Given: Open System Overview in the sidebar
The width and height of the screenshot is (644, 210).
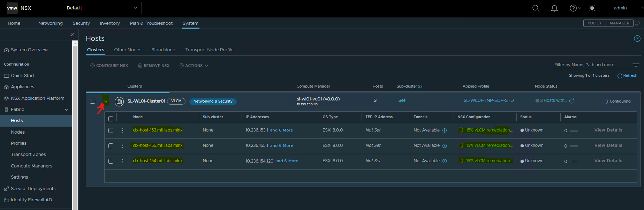Looking at the screenshot, I should pos(29,50).
